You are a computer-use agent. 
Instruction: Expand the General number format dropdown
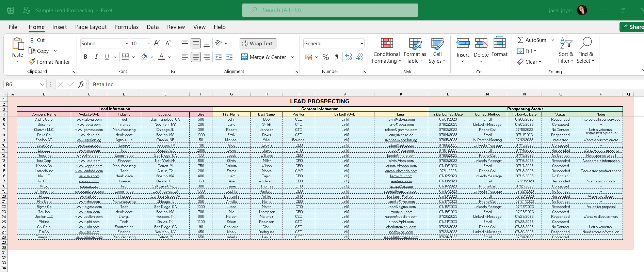tap(361, 44)
